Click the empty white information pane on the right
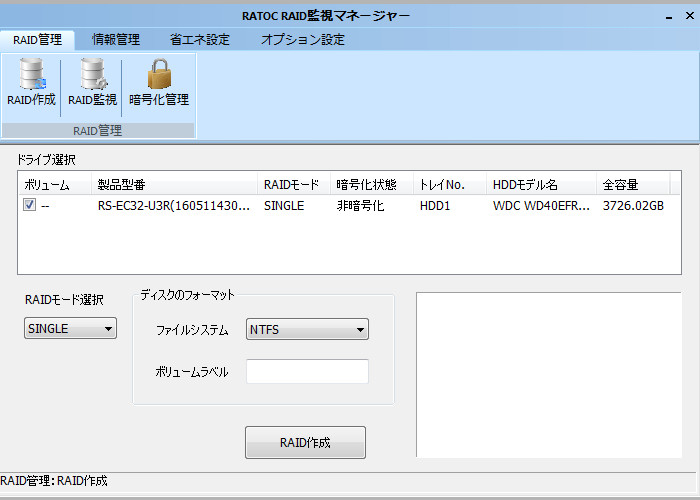 click(x=549, y=375)
